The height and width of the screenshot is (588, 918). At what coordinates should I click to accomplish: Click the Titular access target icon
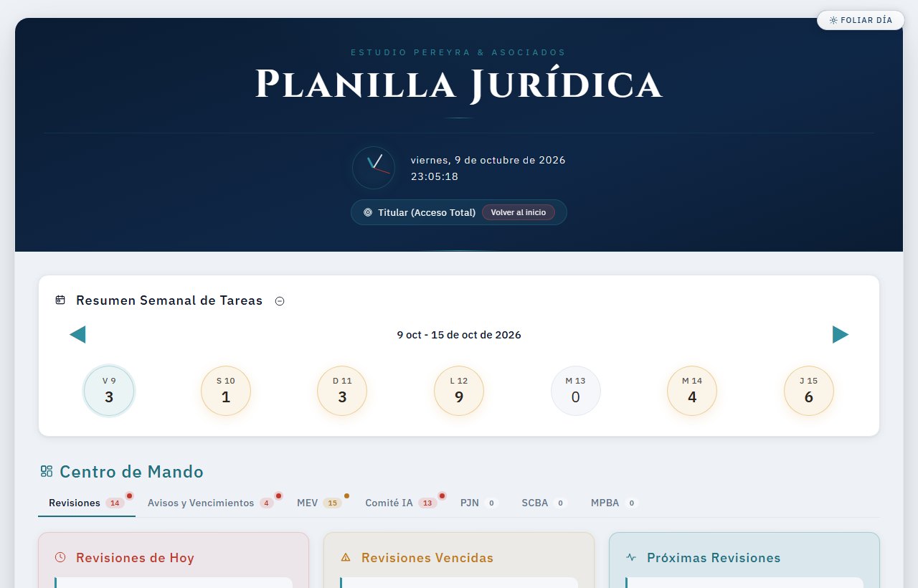368,212
